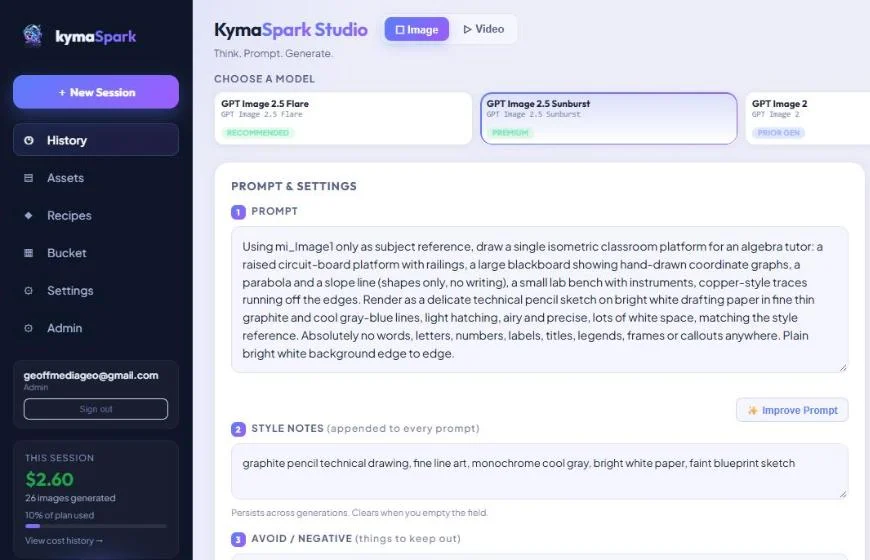870x560 pixels.
Task: Click the '10% of plan used' text
Action: tap(59, 515)
